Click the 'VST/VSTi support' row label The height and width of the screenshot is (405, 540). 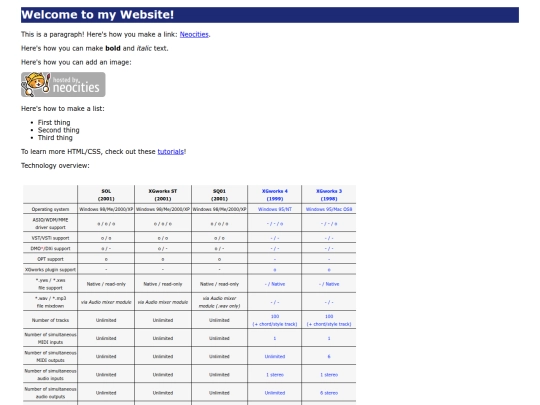click(x=50, y=238)
